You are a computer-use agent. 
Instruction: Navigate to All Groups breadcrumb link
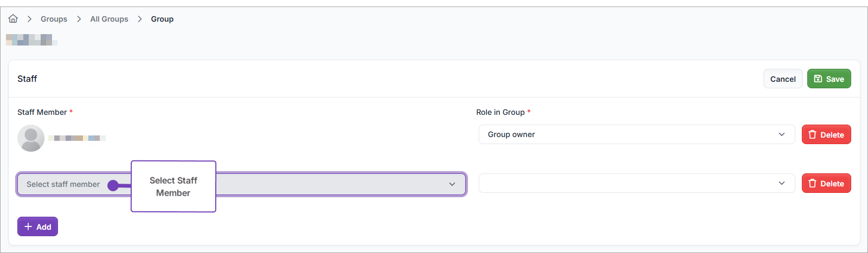(109, 19)
